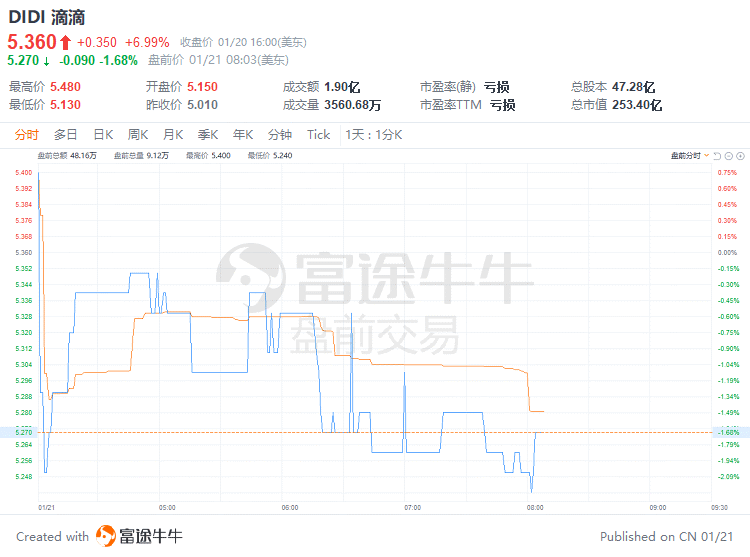Click the 1天 : 1分K label
The image size is (750, 557).
(x=374, y=135)
